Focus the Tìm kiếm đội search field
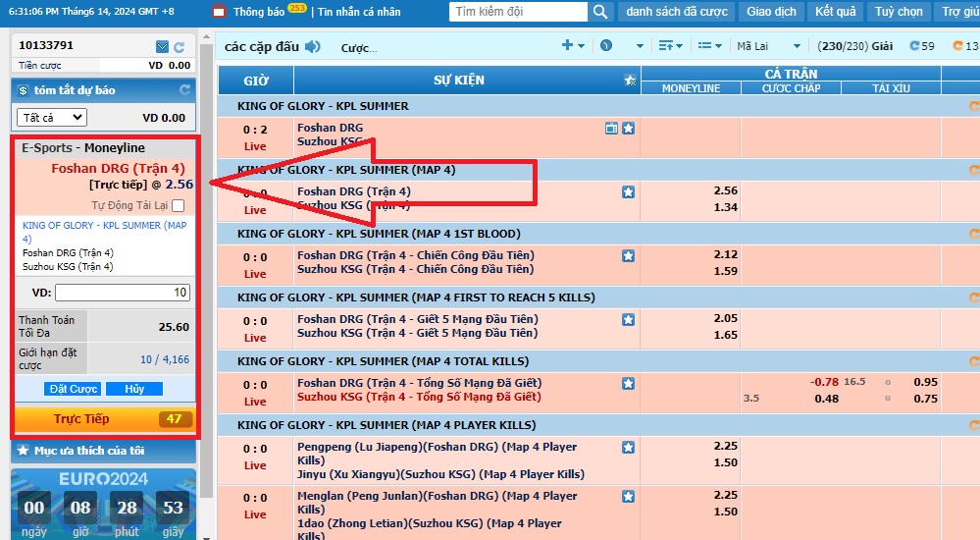 (x=518, y=12)
